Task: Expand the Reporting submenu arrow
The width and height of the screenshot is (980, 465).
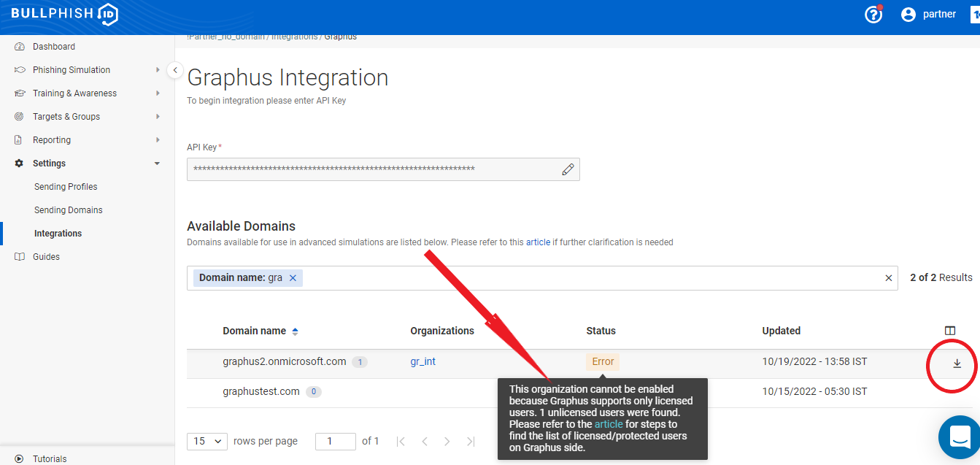Action: [x=158, y=140]
